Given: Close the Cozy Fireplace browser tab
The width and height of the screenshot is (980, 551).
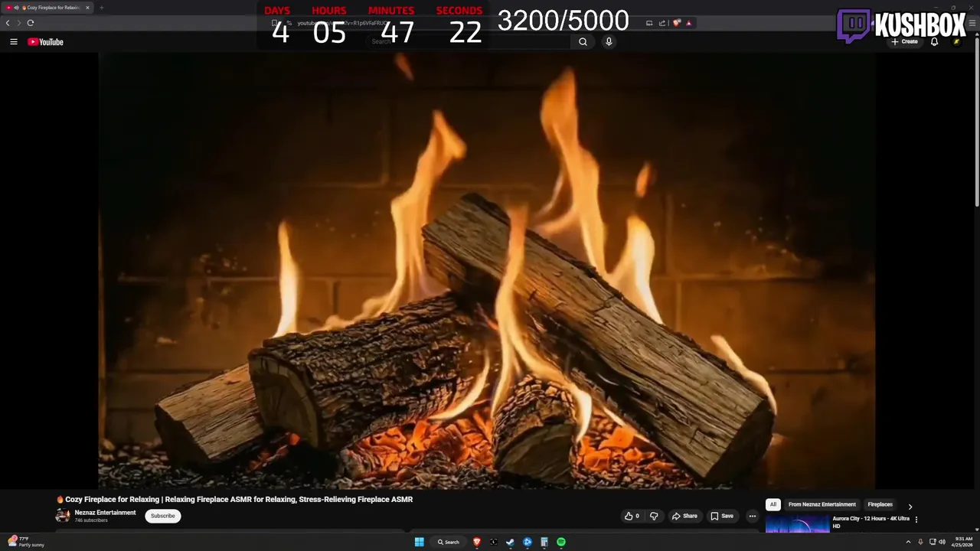Looking at the screenshot, I should 87,8.
